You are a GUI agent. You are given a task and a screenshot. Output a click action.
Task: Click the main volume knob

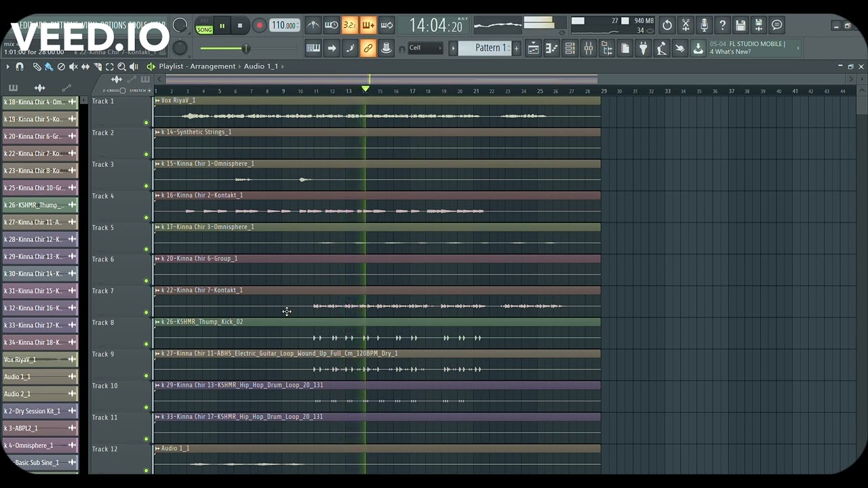pos(180,25)
